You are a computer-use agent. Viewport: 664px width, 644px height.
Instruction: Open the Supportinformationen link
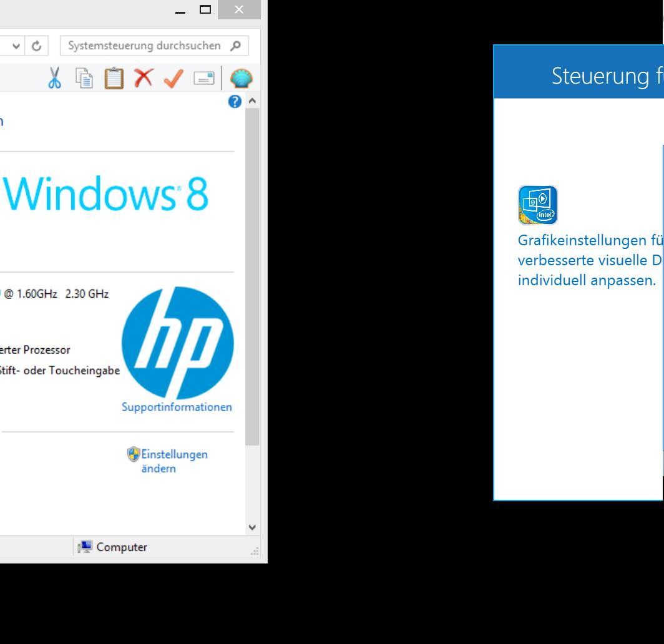[x=177, y=407]
